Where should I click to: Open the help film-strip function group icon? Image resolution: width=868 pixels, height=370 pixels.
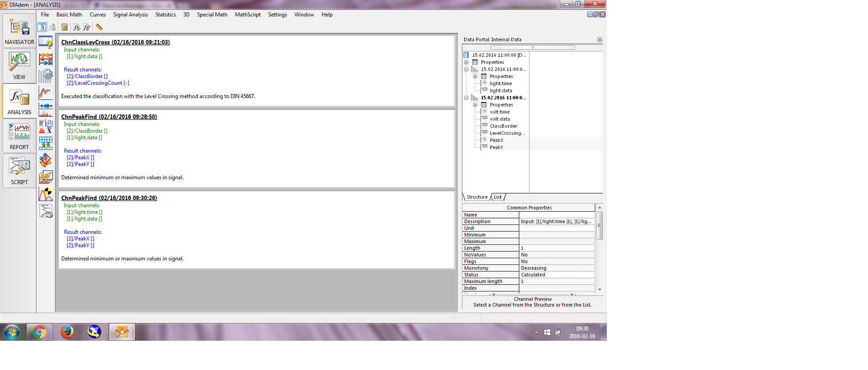point(45,42)
